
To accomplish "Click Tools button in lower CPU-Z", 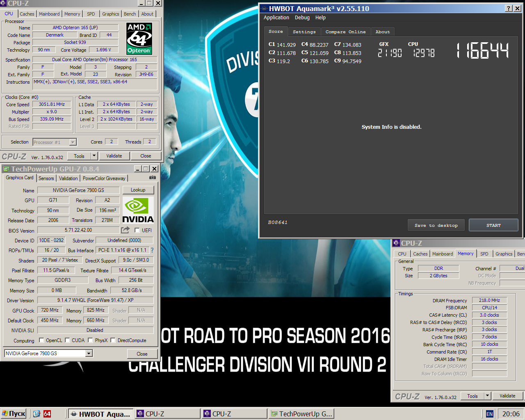I will tap(472, 396).
